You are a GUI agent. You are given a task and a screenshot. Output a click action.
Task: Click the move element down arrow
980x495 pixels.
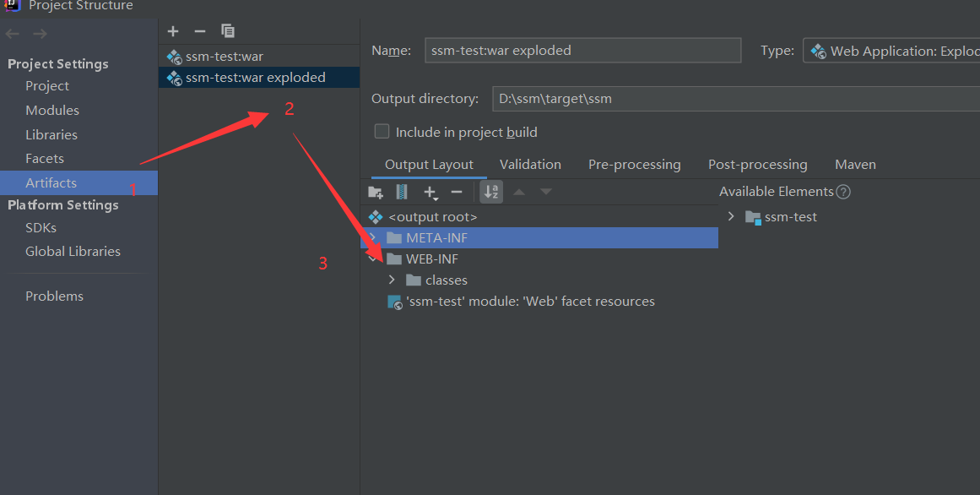[545, 192]
